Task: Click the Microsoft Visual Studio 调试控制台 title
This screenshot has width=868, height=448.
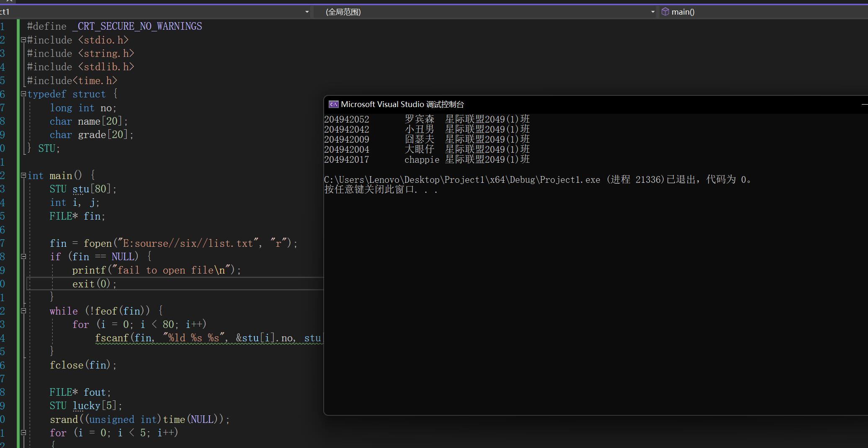Action: coord(402,104)
